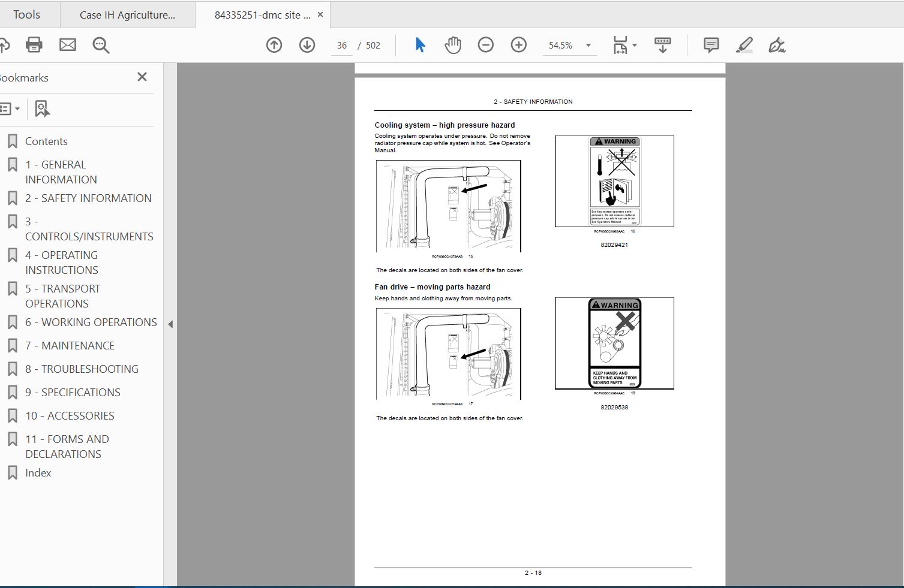Click the decal part number 82029421
The height and width of the screenshot is (588, 904).
click(x=614, y=245)
